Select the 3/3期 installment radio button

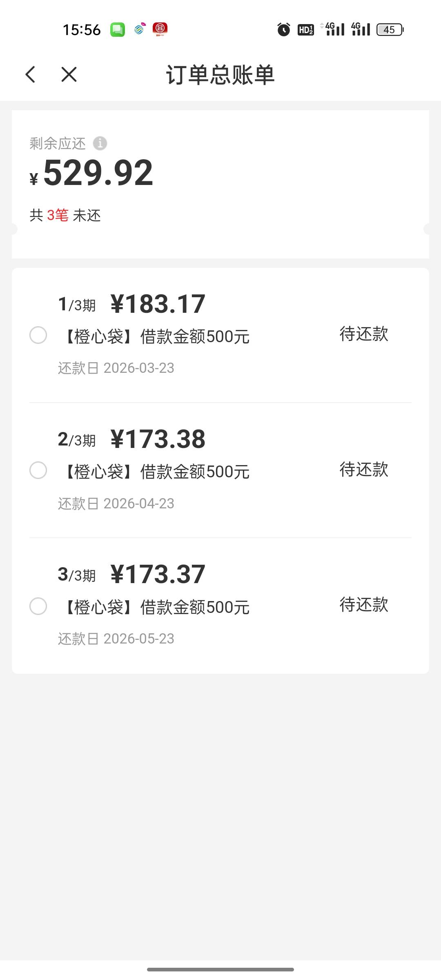38,606
